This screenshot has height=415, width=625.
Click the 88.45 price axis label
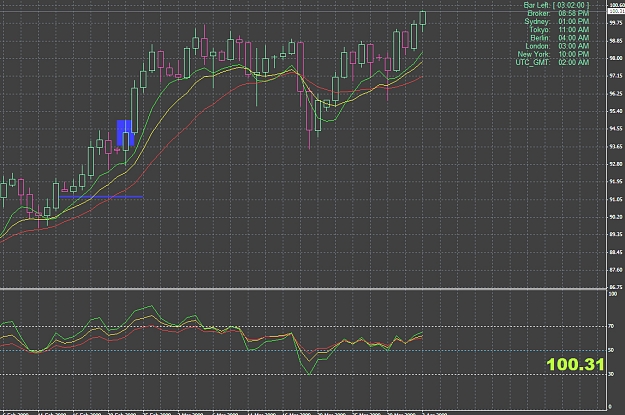coord(616,252)
